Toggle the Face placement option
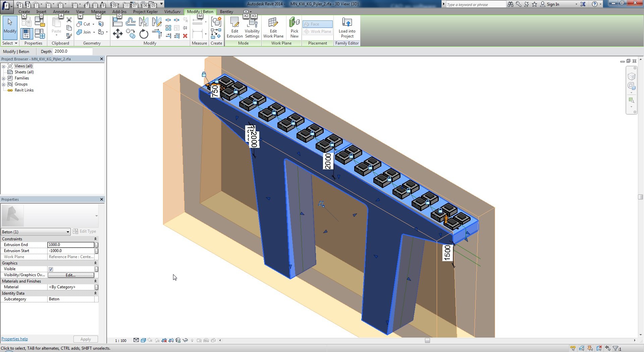 point(317,24)
